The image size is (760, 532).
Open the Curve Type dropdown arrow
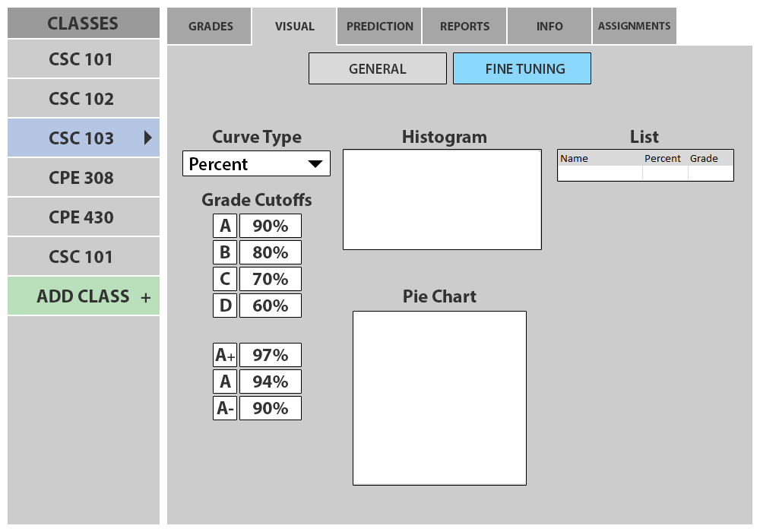[315, 164]
